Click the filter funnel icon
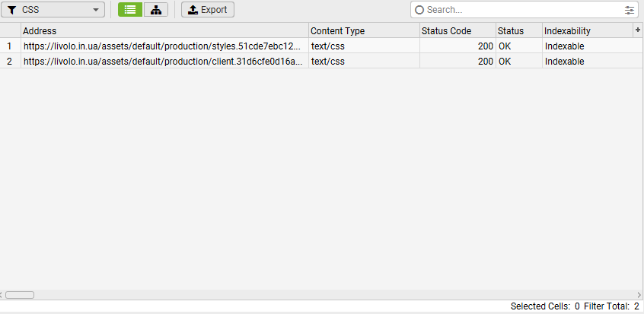644x314 pixels. 11,10
